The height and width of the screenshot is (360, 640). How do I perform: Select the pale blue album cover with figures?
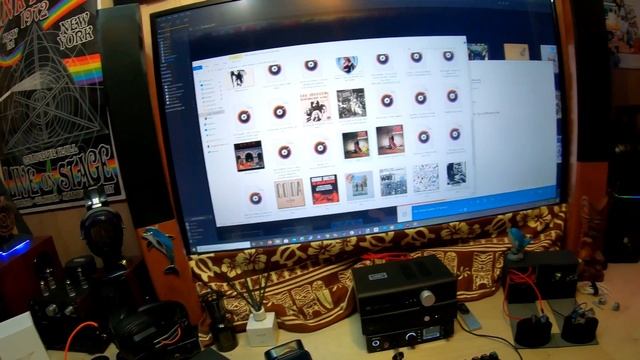tap(359, 186)
